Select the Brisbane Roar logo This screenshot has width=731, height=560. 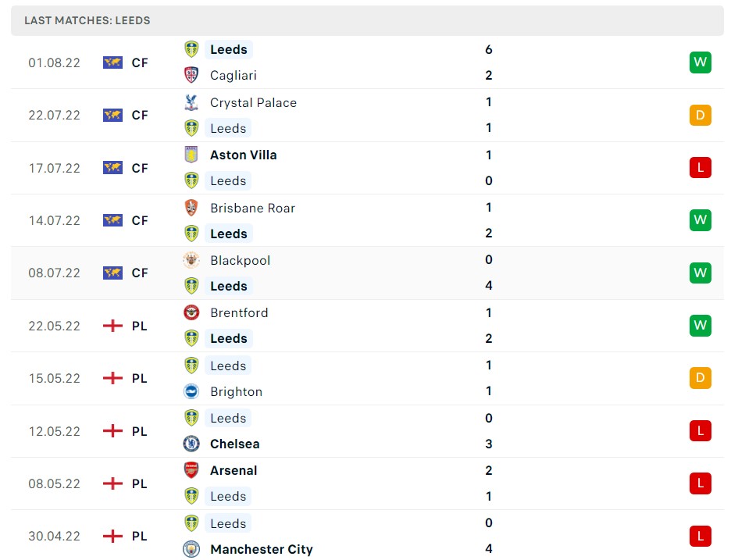[x=191, y=208]
